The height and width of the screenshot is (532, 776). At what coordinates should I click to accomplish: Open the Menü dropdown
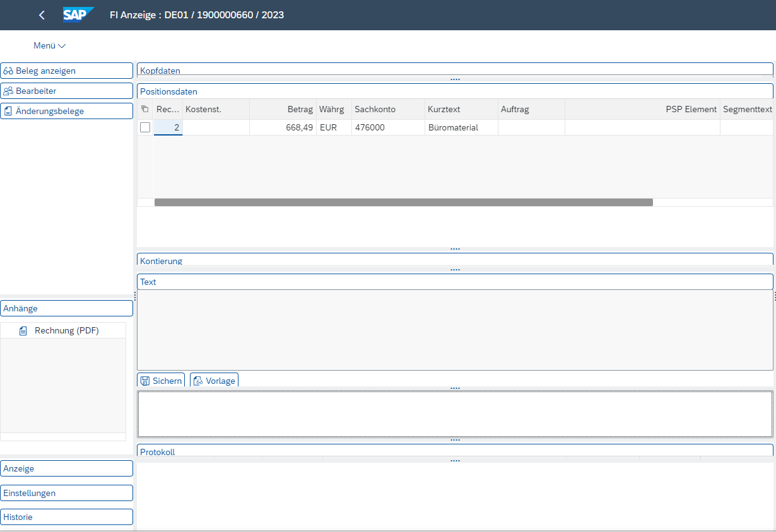tap(49, 46)
